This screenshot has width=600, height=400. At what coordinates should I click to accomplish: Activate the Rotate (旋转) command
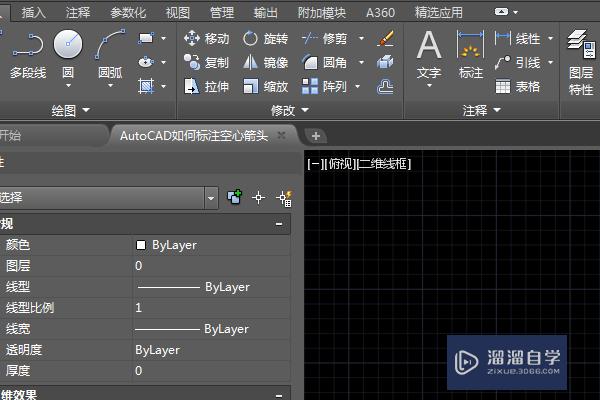coord(266,38)
